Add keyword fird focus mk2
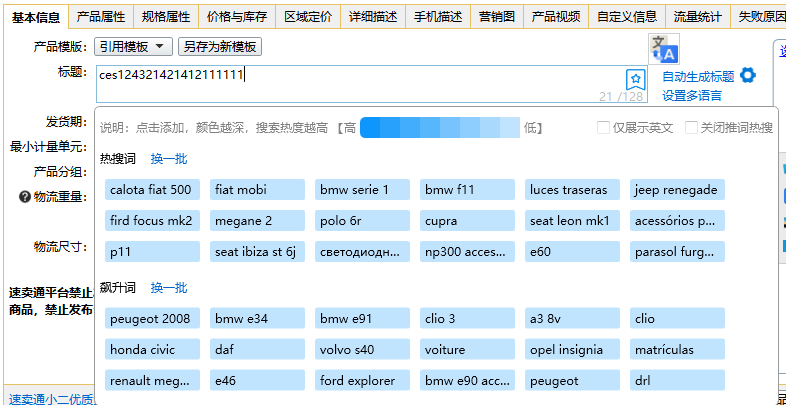This screenshot has width=786, height=405. coord(152,221)
